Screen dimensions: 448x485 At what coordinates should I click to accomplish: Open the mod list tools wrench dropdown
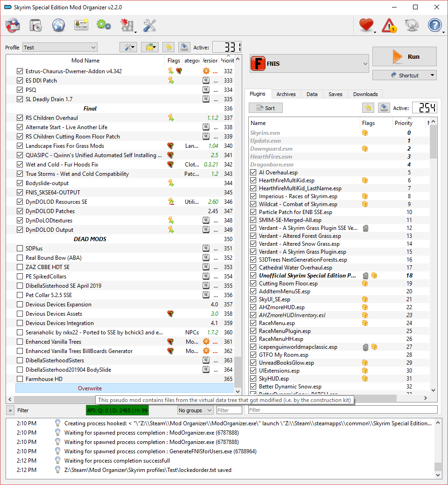[x=128, y=47]
